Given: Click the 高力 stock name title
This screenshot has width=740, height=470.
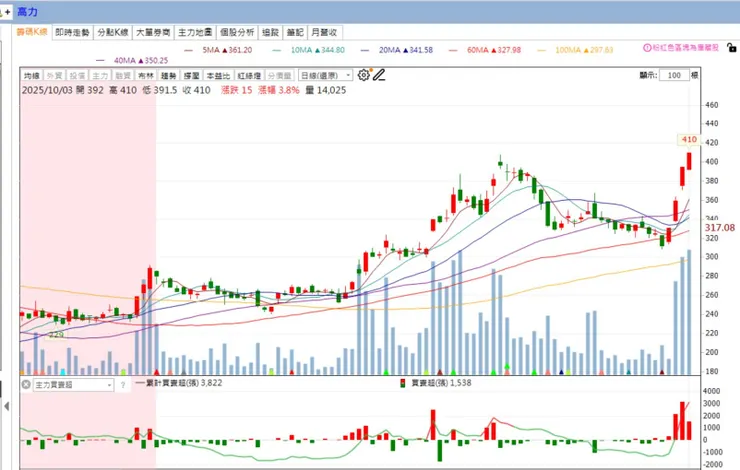Looking at the screenshot, I should (27, 12).
